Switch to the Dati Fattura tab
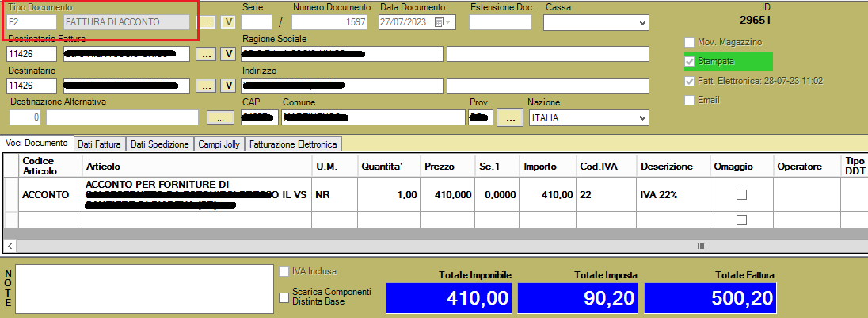Screen dimensions: 868x318 (100, 144)
